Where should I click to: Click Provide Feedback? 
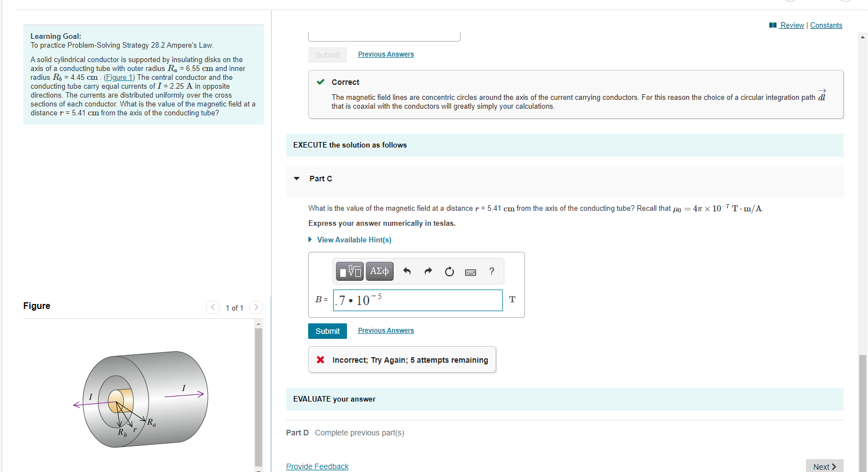click(317, 466)
